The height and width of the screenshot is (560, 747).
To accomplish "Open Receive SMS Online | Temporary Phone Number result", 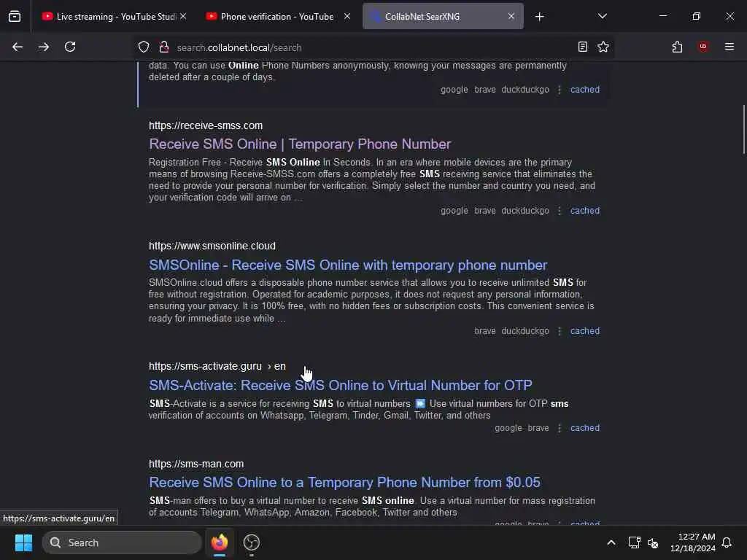I will tap(300, 144).
